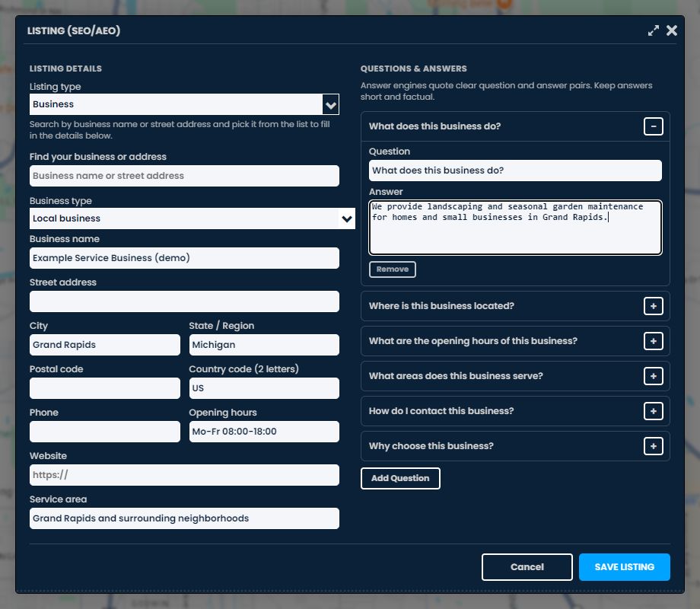The image size is (700, 609).
Task: Cancel the listing changes
Action: coord(527,567)
